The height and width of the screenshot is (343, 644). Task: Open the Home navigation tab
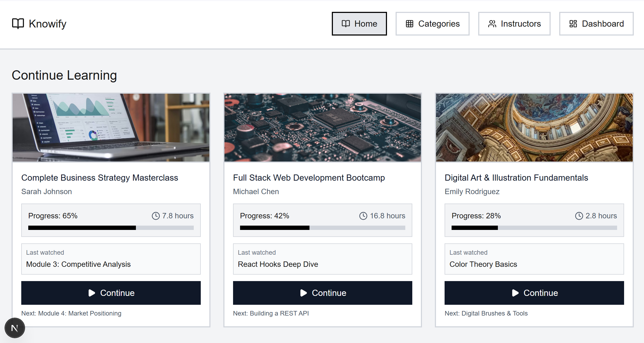[359, 24]
